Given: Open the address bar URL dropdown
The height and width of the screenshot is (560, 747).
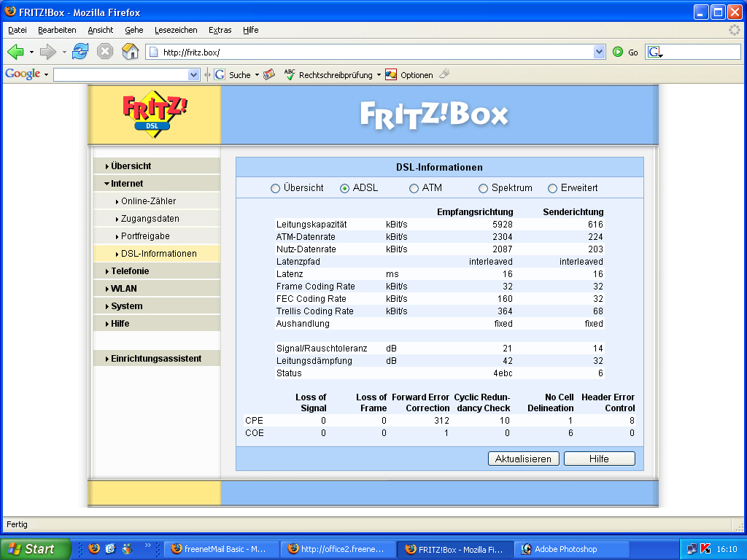Looking at the screenshot, I should tap(600, 52).
